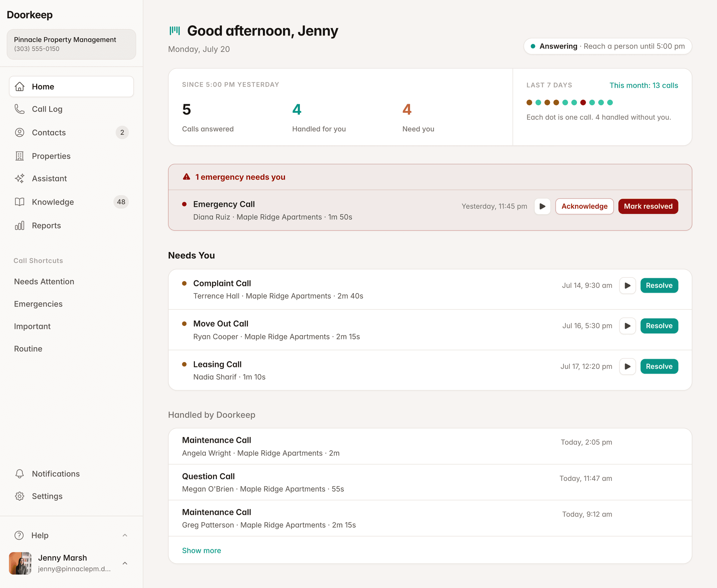Image resolution: width=717 pixels, height=588 pixels.
Task: Play the Leasing Call recording
Action: pyautogui.click(x=628, y=367)
